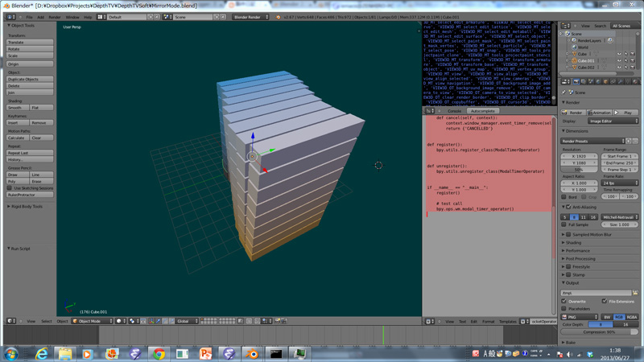Click the folder browse icon beside the output path
The width and height of the screenshot is (644, 362).
pyautogui.click(x=635, y=293)
